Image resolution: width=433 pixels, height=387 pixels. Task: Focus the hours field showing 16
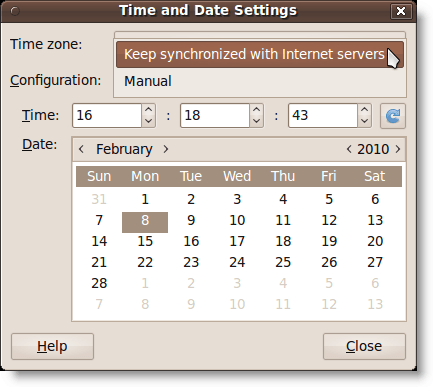(107, 116)
